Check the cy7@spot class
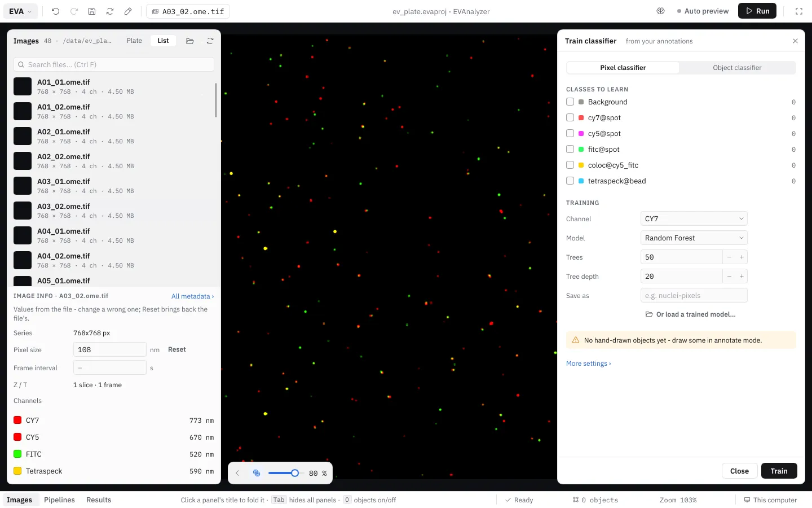 pyautogui.click(x=570, y=118)
